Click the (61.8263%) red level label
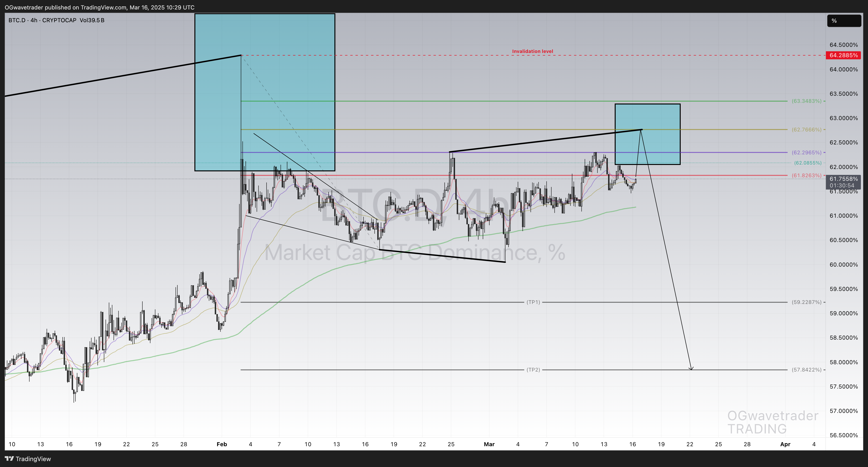 pos(806,175)
